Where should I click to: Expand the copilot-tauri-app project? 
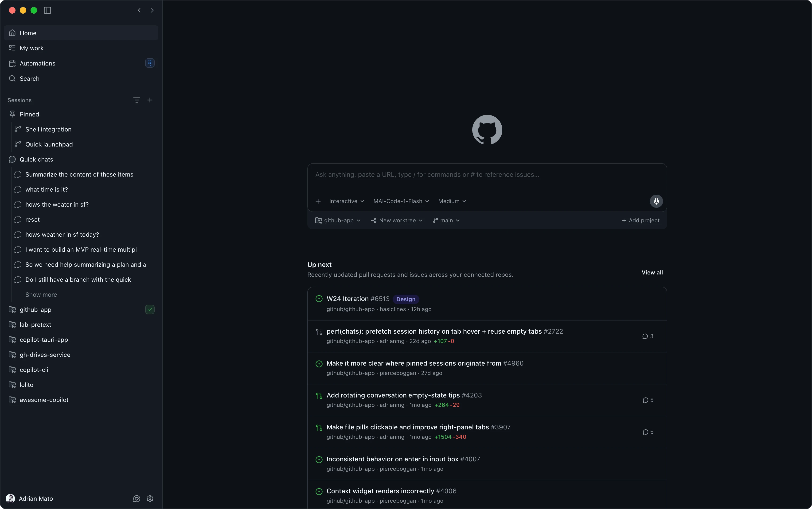[x=81, y=340]
